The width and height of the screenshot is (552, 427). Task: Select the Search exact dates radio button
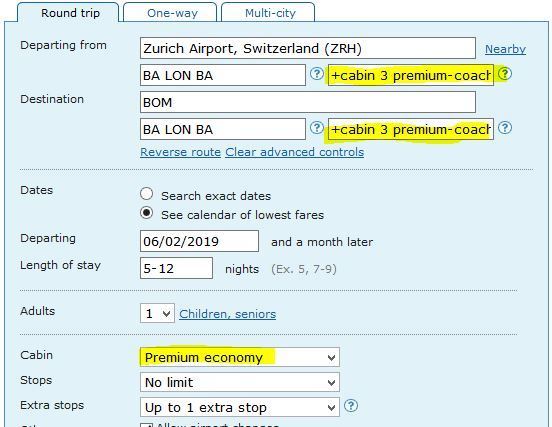coord(146,194)
